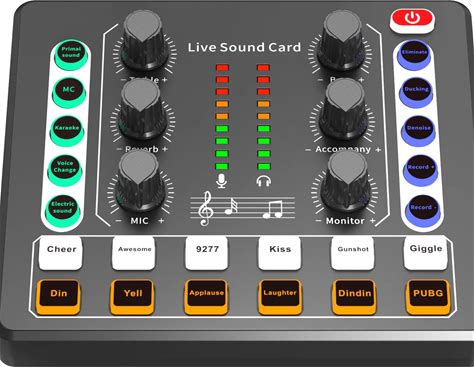Click the treble clef music graphic

[x=205, y=209]
